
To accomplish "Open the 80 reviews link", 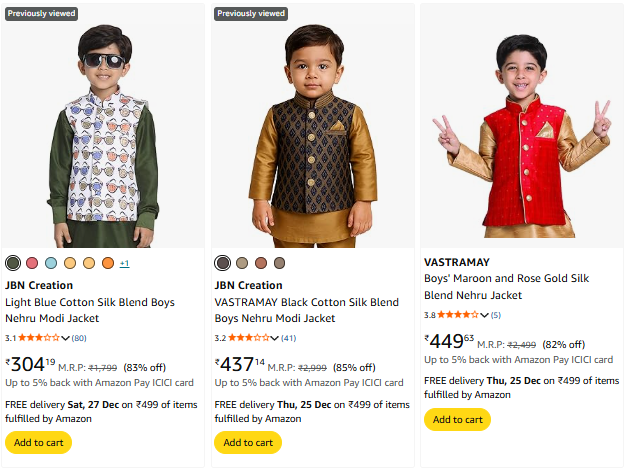I will pyautogui.click(x=79, y=338).
